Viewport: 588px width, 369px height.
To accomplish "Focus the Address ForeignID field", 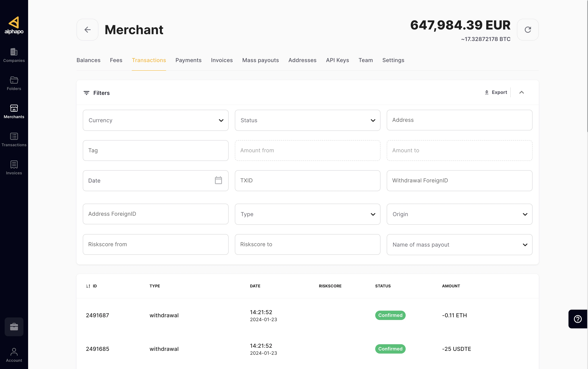I will point(156,214).
